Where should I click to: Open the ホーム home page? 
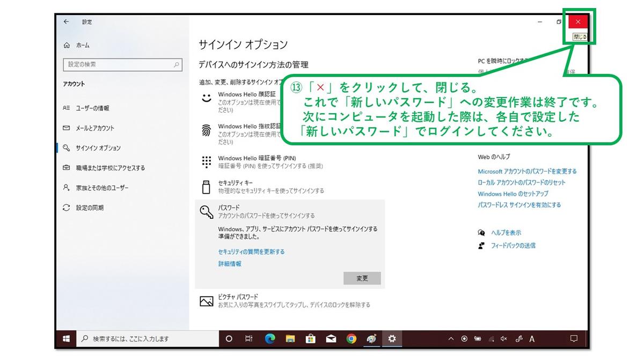click(x=77, y=45)
